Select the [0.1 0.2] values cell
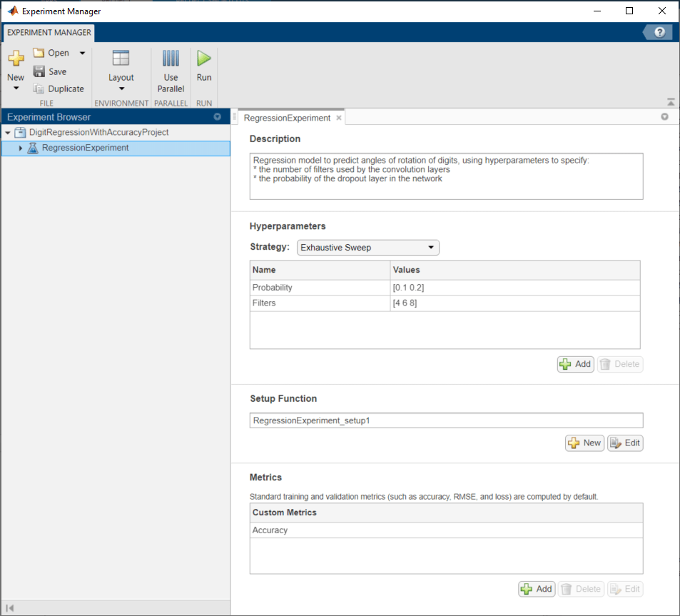The width and height of the screenshot is (680, 616). (x=515, y=288)
